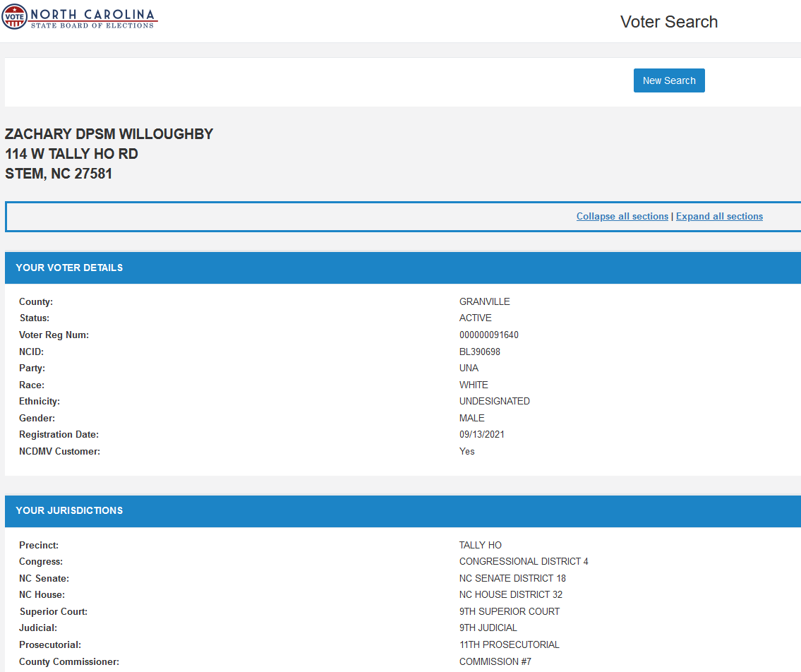The image size is (801, 672).
Task: Click the NC Senate: label
Action: 44,579
